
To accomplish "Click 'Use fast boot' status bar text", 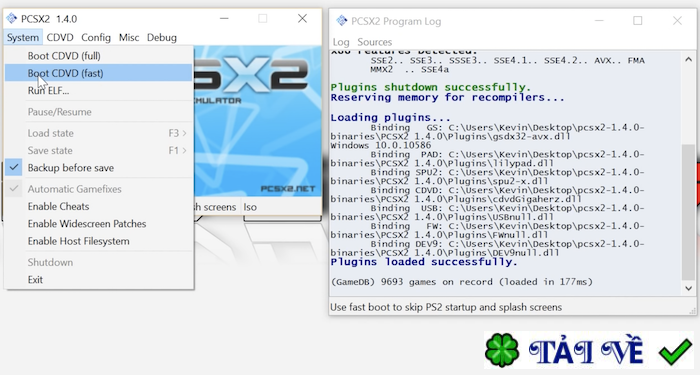I will point(446,307).
